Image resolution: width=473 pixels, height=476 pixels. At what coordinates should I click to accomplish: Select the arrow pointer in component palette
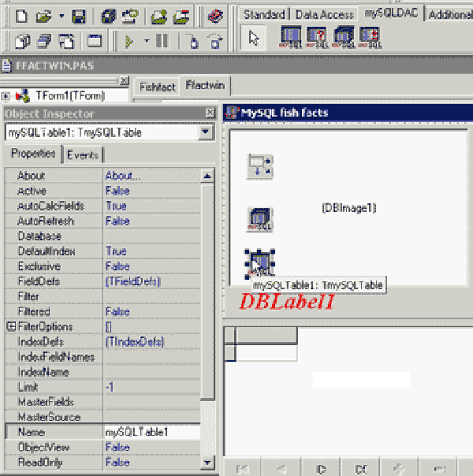click(x=253, y=38)
